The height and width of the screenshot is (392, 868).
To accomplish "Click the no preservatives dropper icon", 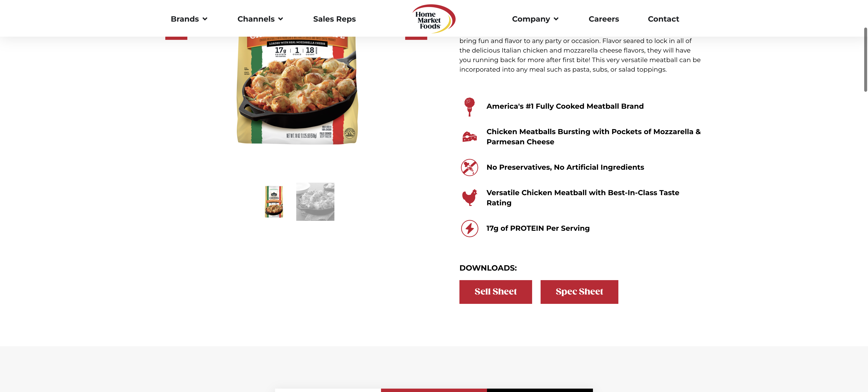I will [x=469, y=168].
